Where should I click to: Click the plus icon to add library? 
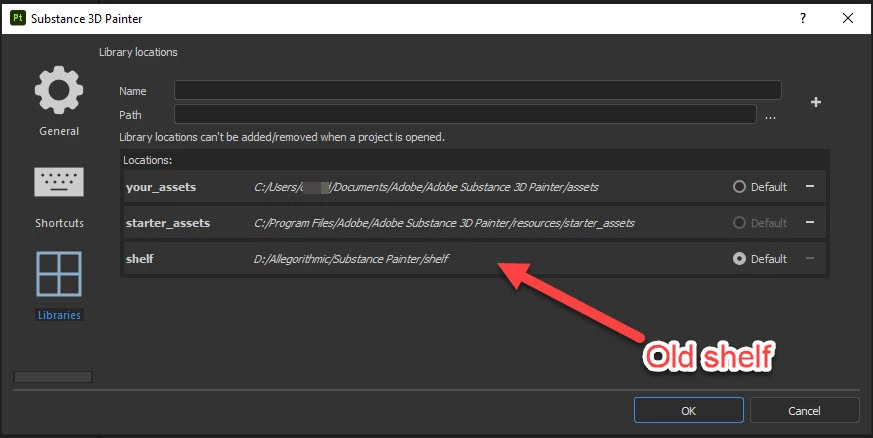pos(816,102)
